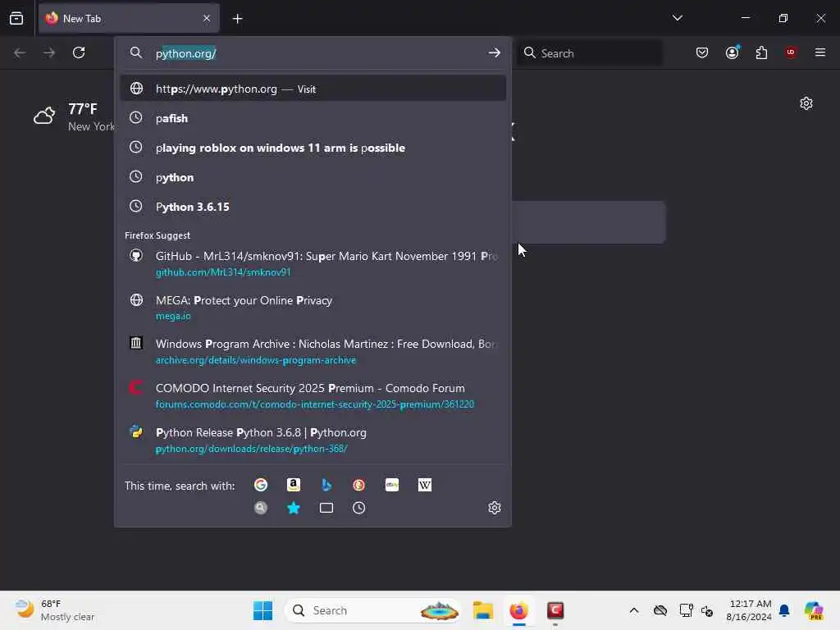Select the 'pafish' history suggestion

pyautogui.click(x=313, y=118)
